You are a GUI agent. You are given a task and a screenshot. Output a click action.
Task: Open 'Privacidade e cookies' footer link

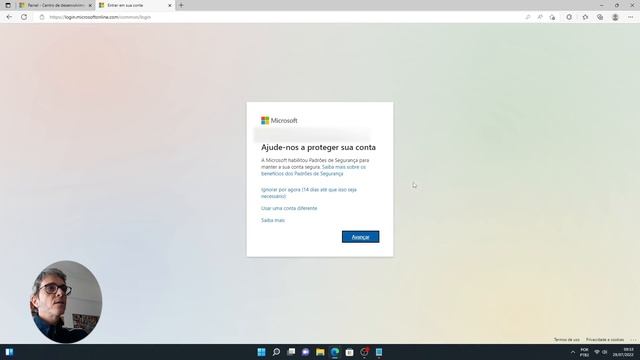click(x=605, y=340)
